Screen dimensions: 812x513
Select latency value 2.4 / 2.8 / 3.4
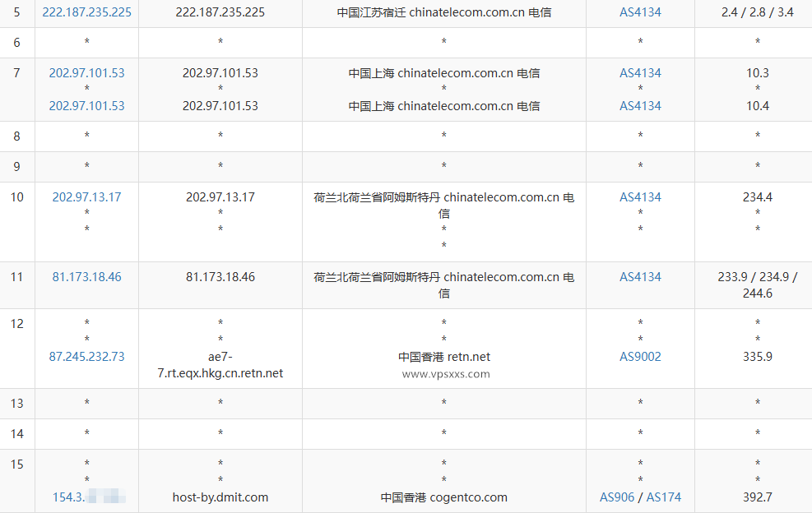tap(757, 12)
